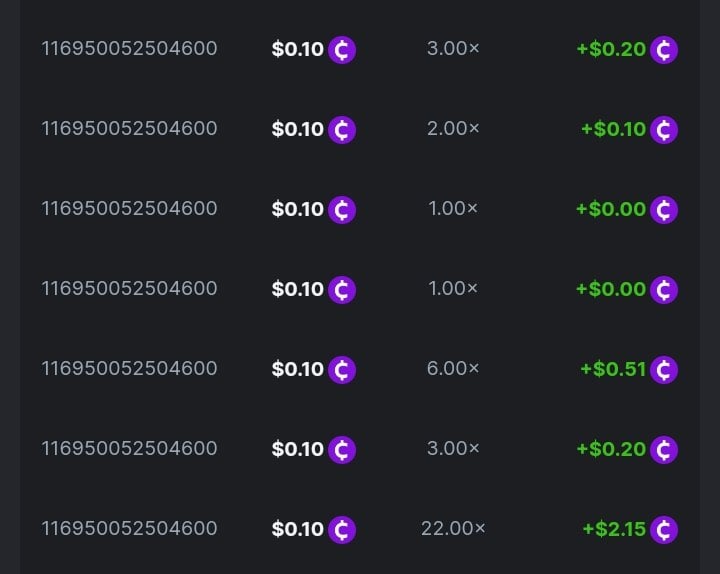This screenshot has height=574, width=720.
Task: Tap $0.10 bet amount in 2.00× row
Action: coord(298,128)
